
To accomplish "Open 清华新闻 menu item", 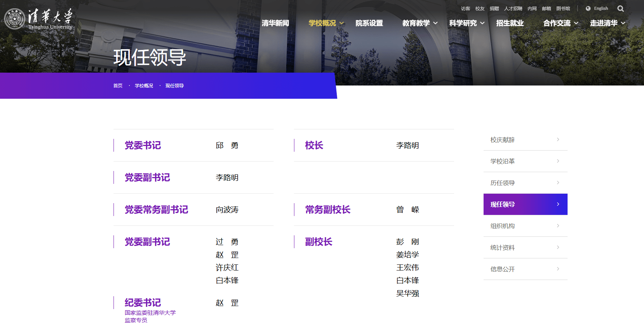I will 275,23.
